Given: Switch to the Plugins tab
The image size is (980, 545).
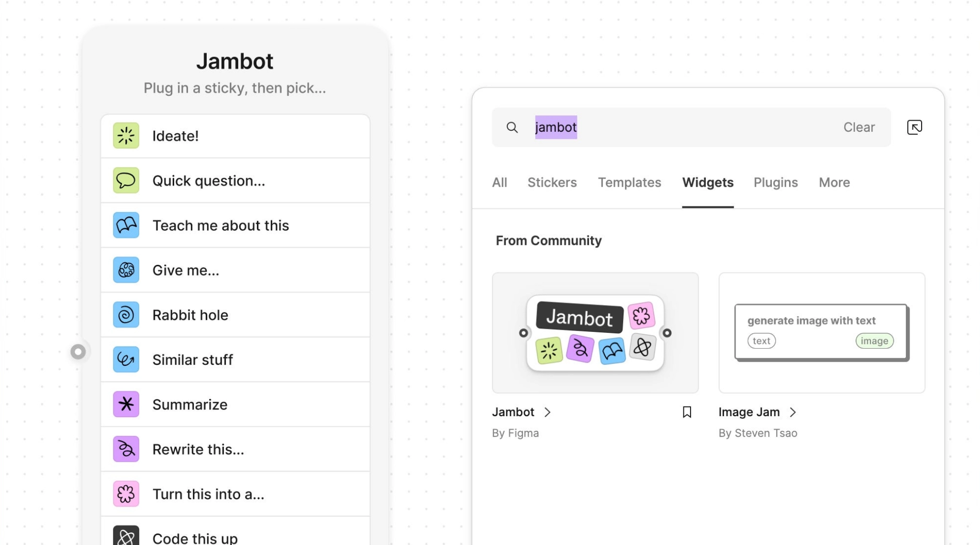Looking at the screenshot, I should [776, 182].
